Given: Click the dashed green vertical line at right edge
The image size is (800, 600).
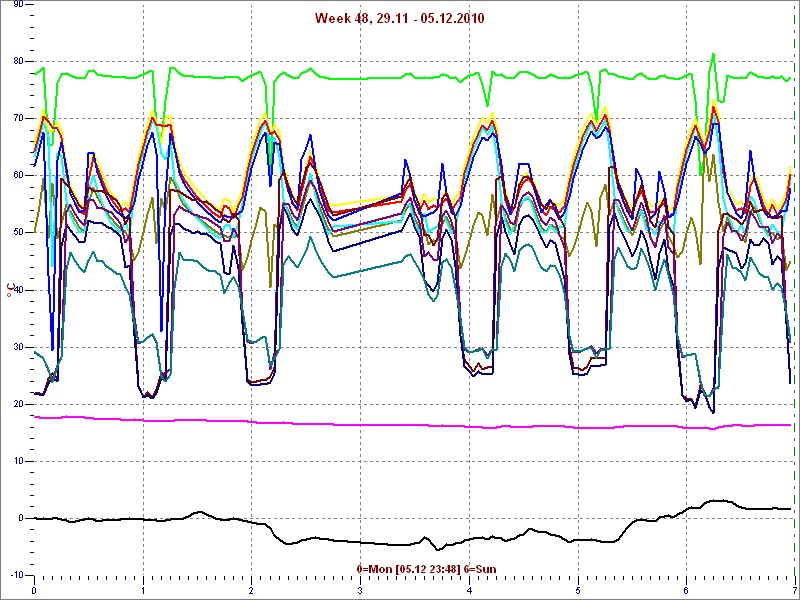Looking at the screenshot, I should (795, 300).
